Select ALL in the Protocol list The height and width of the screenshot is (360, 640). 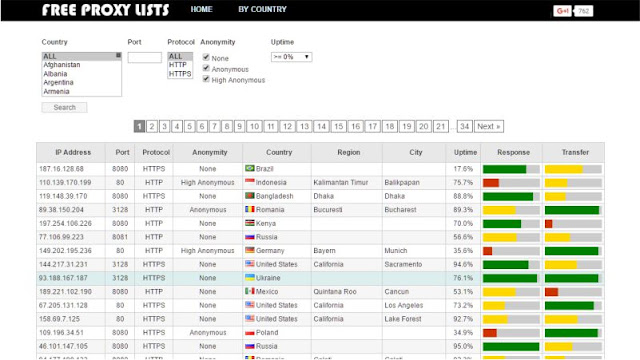coord(180,56)
